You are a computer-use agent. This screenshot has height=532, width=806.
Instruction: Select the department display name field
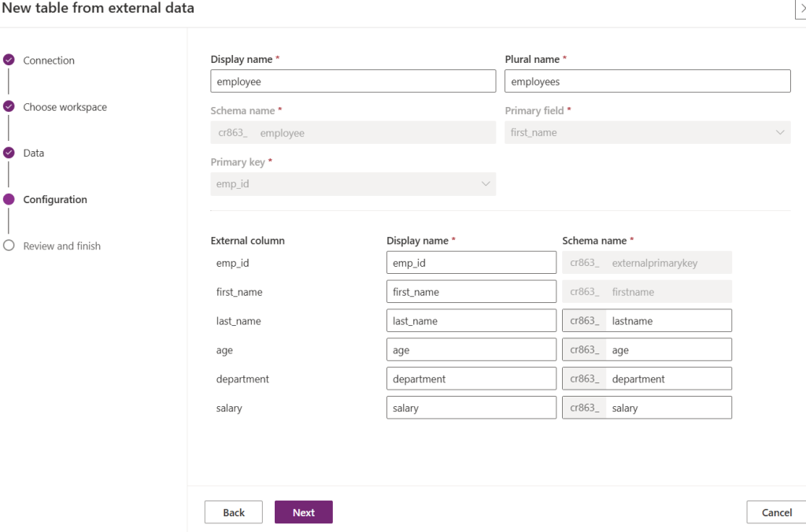(471, 379)
